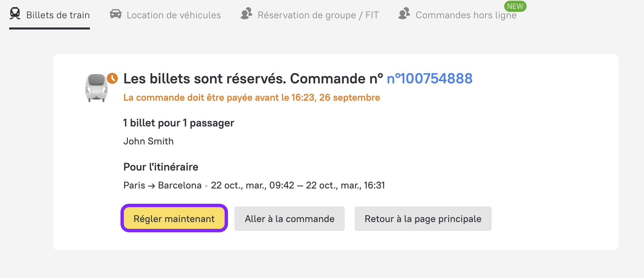Click passenger name John Smith
Viewport: 644px width, 278px height.
[149, 141]
